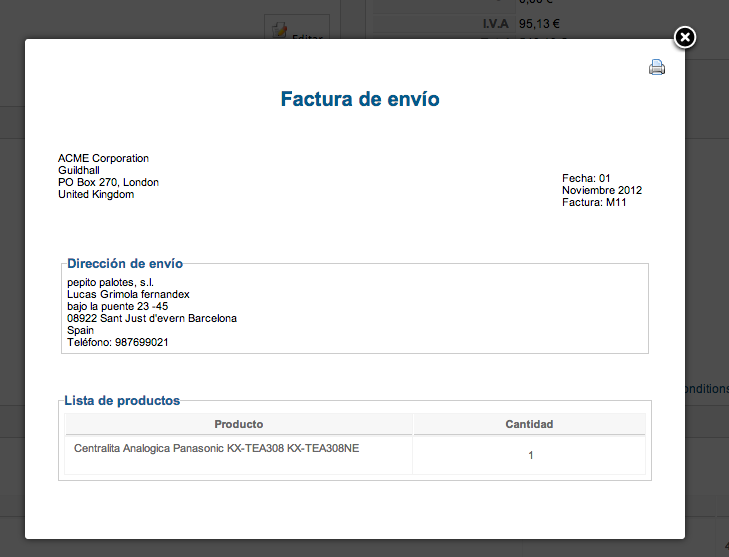This screenshot has width=729, height=557.
Task: Click the printer icon to print invoice
Action: click(x=657, y=67)
